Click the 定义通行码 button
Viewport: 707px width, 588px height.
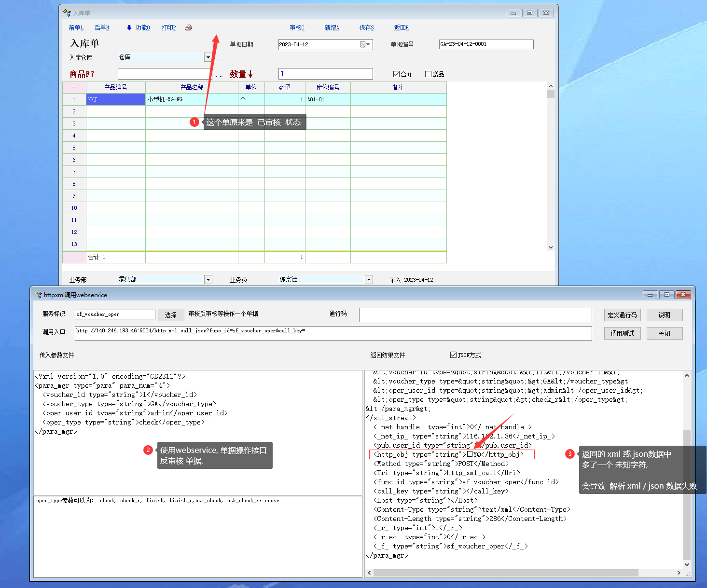pyautogui.click(x=622, y=315)
